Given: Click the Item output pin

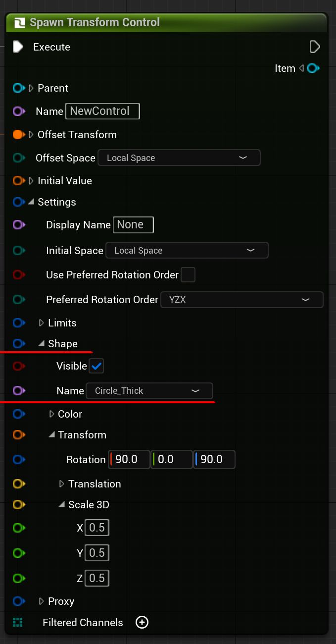Looking at the screenshot, I should click(313, 68).
